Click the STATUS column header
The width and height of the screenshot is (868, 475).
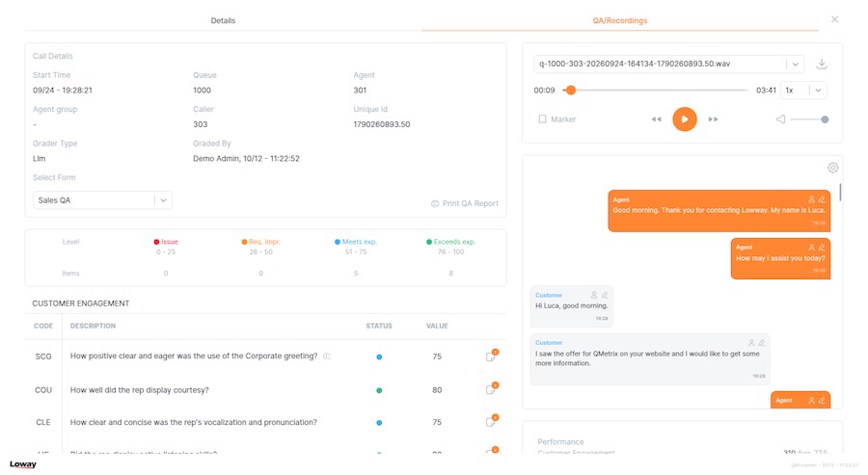pos(379,326)
